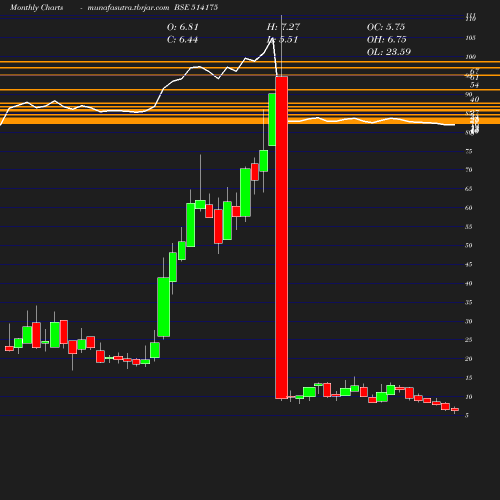Click the 20 price axis label
The width and height of the screenshot is (500, 500).
coord(469,359)
